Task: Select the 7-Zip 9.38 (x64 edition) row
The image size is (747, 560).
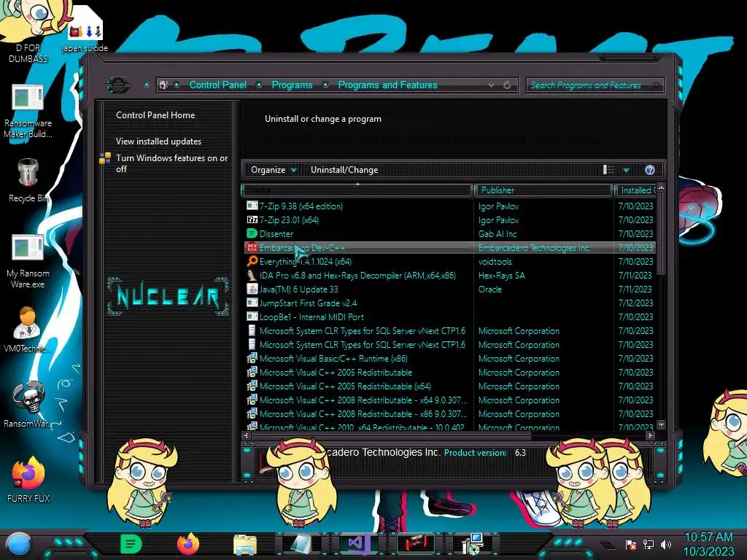Action: click(449, 206)
